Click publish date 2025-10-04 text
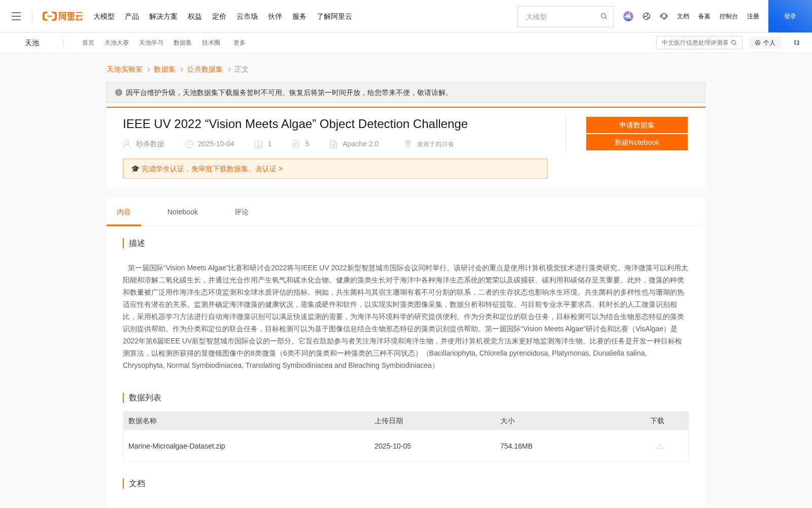812x508 pixels. pyautogui.click(x=216, y=144)
